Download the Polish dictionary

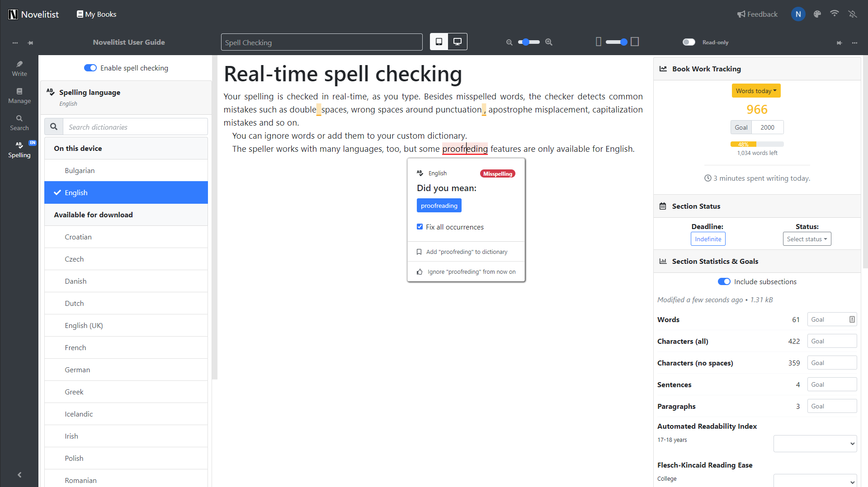click(x=126, y=458)
